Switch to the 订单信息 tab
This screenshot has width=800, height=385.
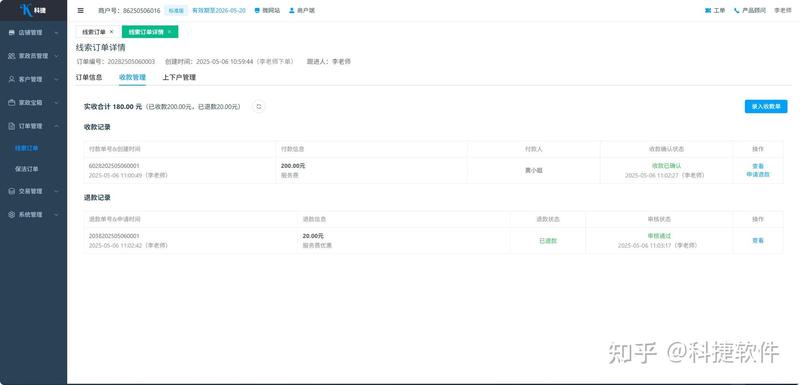(89, 78)
